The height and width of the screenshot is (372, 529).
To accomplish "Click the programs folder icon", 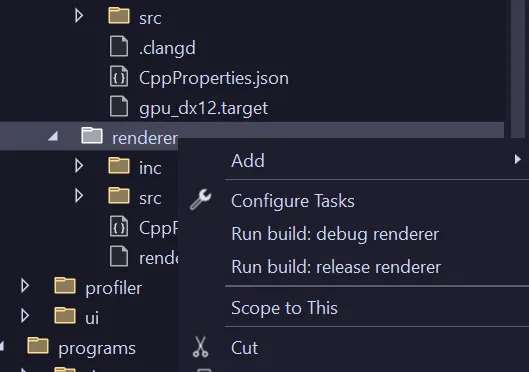I will [x=38, y=346].
